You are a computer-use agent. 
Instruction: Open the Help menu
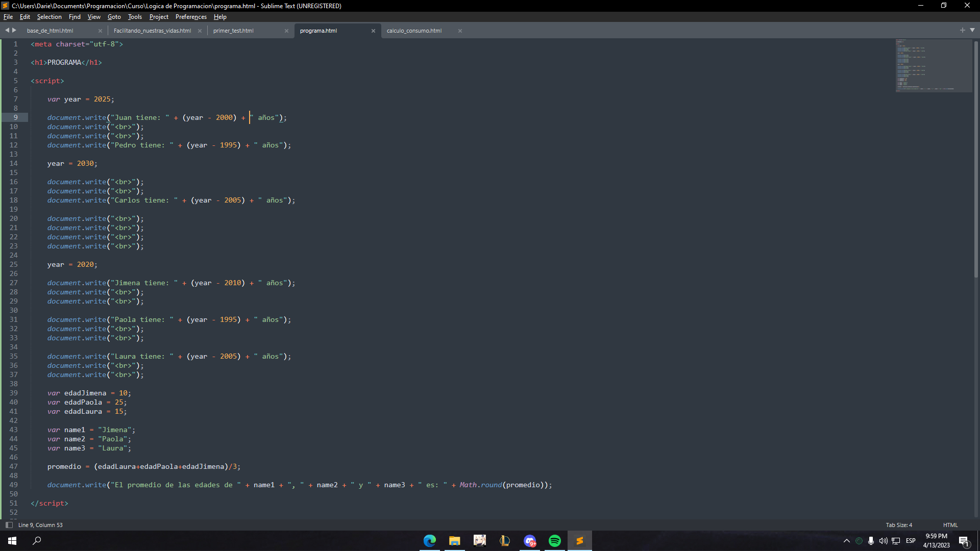click(x=220, y=17)
